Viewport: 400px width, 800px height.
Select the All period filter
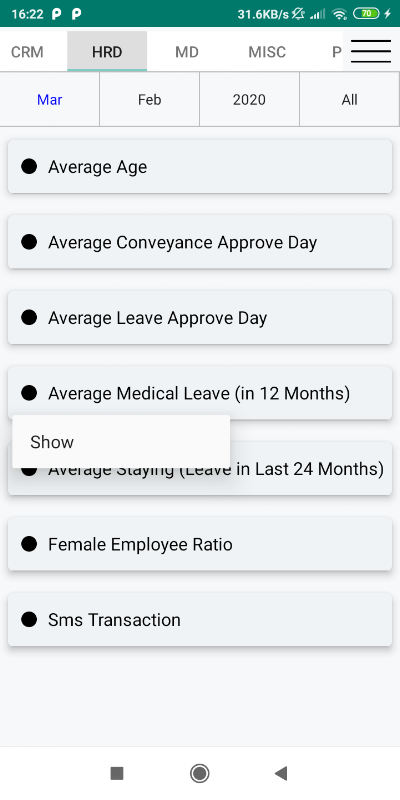349,99
